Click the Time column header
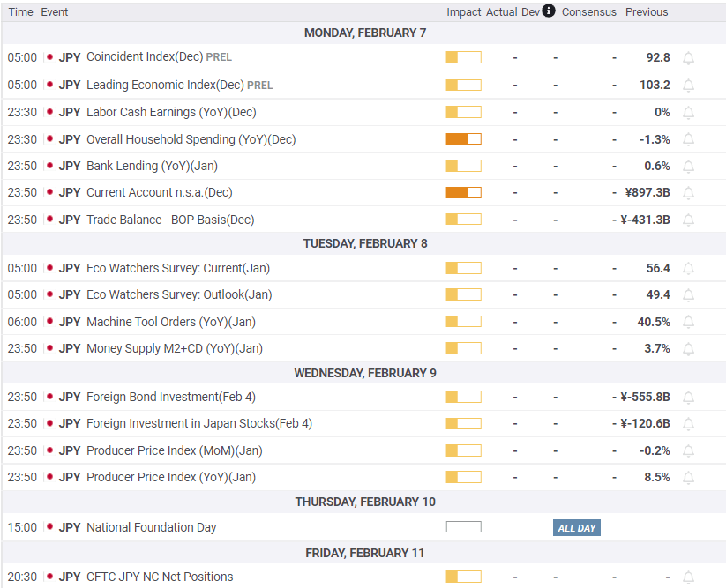Image resolution: width=726 pixels, height=588 pixels. pyautogui.click(x=20, y=12)
